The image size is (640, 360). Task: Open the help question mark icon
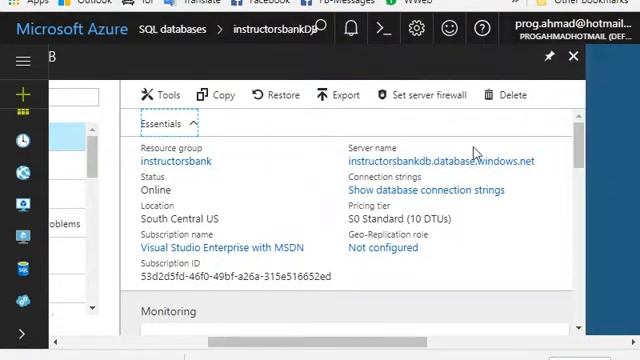coord(482,28)
